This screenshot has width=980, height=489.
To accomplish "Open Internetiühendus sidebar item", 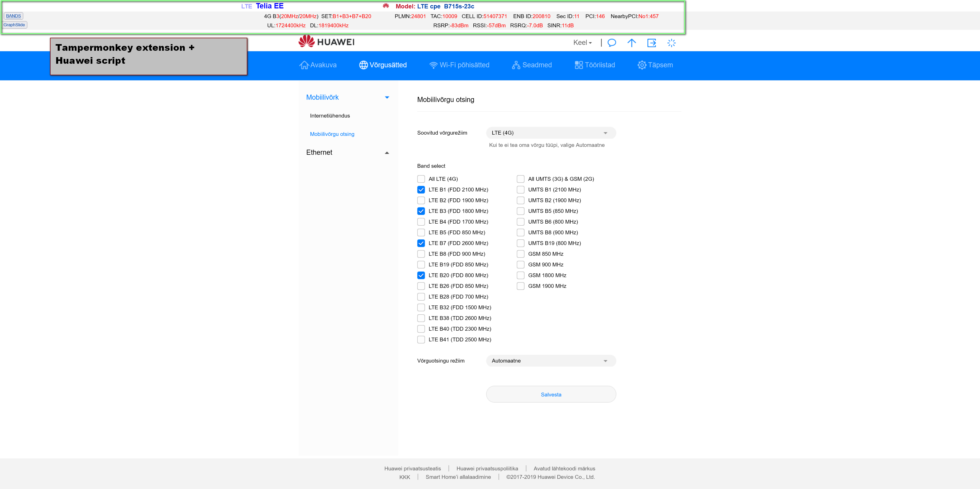I will pos(330,116).
